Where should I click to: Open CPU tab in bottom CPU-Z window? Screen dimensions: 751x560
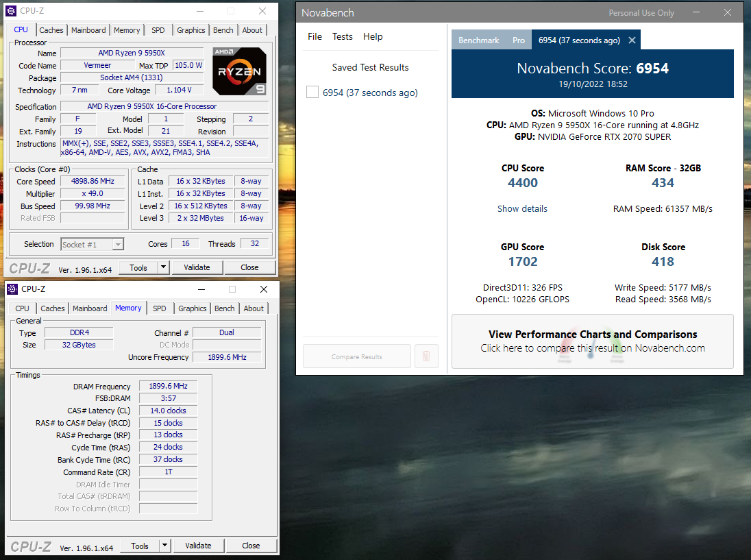22,308
